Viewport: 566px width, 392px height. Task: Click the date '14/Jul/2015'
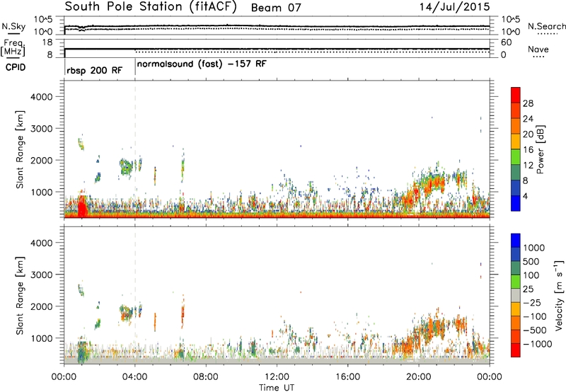tap(454, 7)
